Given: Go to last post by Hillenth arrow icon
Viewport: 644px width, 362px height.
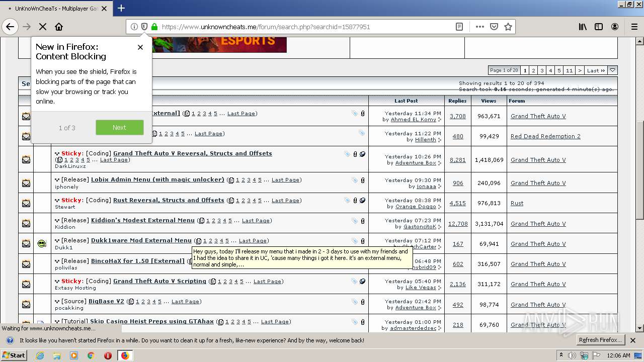Looking at the screenshot, I should tap(440, 140).
